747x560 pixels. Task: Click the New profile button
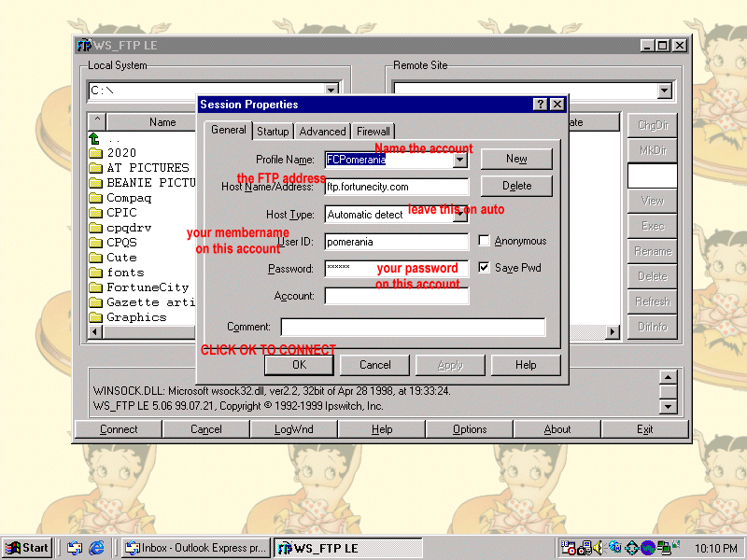click(x=516, y=159)
